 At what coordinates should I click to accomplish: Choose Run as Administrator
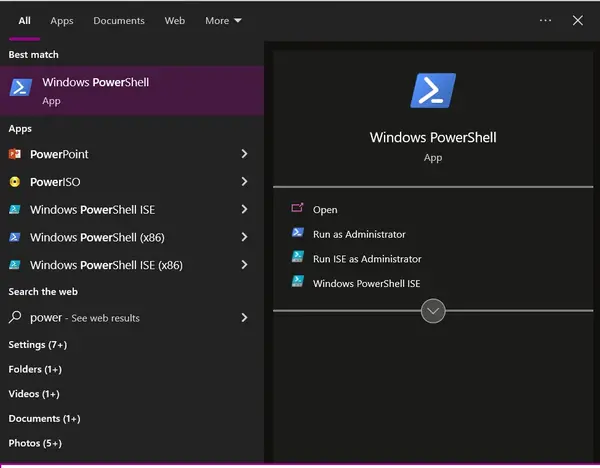(x=359, y=234)
